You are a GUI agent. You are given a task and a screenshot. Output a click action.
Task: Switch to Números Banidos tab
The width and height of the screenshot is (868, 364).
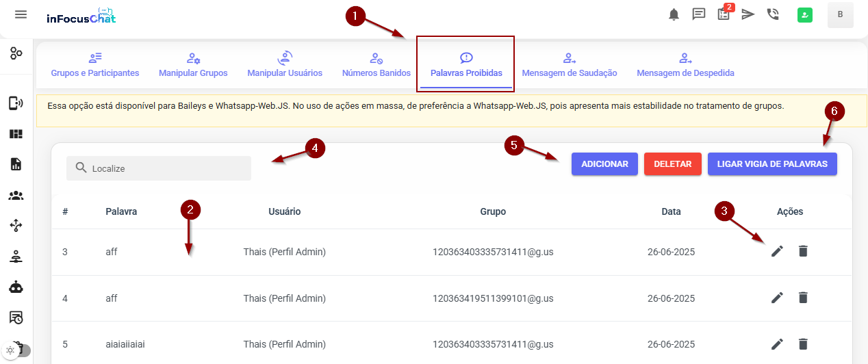[376, 66]
